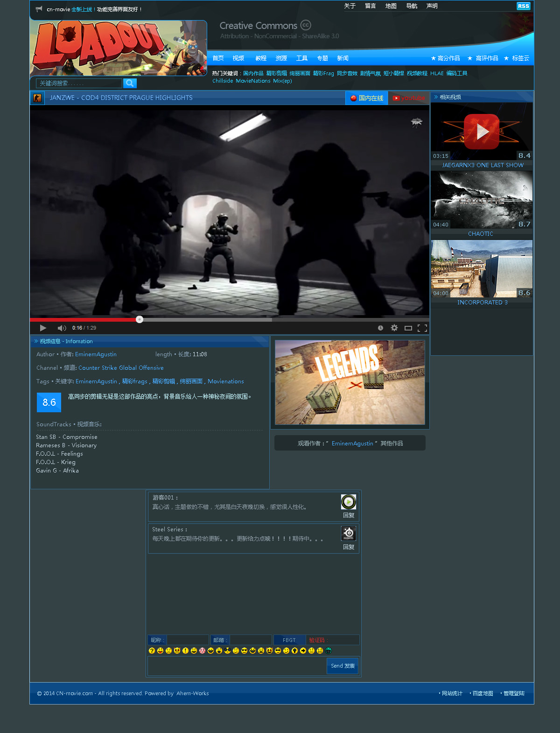560x733 pixels.
Task: Open JAEGARNX3 ONE LAST SHOW thumbnail
Action: coord(482,132)
